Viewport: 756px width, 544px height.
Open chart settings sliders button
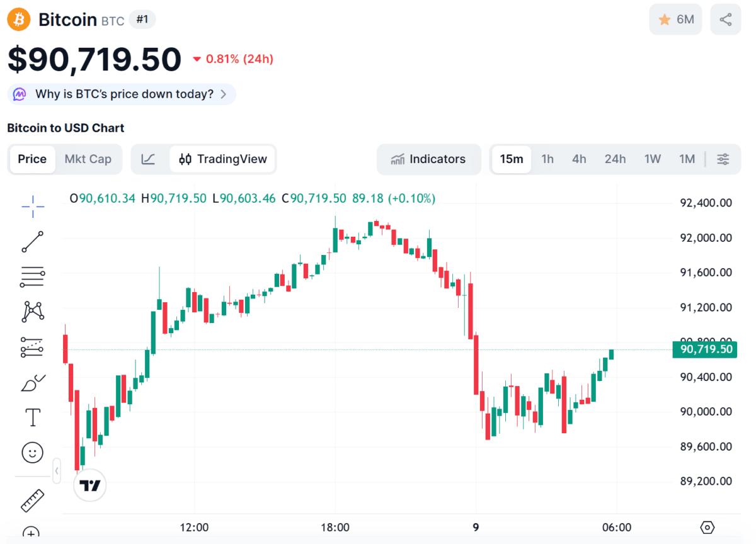pos(723,159)
